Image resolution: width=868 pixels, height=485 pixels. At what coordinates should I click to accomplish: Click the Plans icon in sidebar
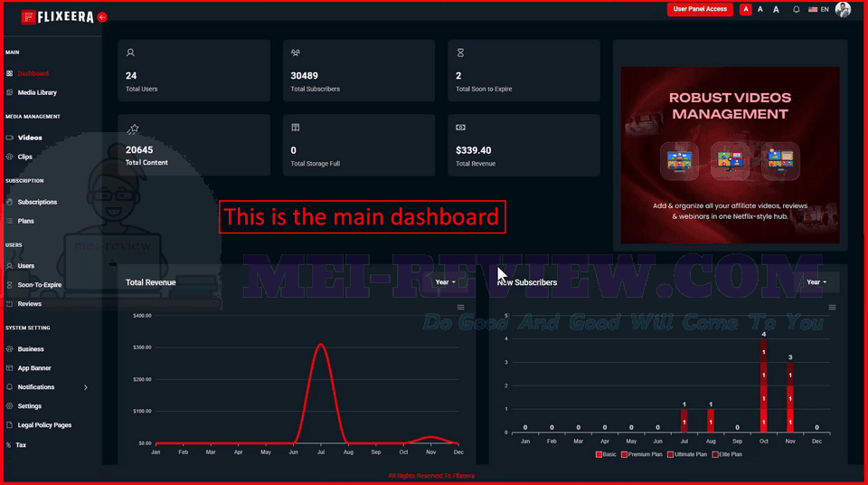pos(9,221)
